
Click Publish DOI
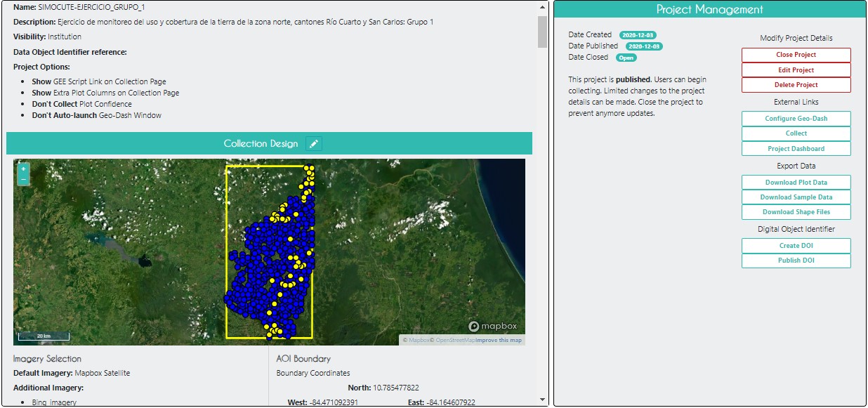click(796, 261)
